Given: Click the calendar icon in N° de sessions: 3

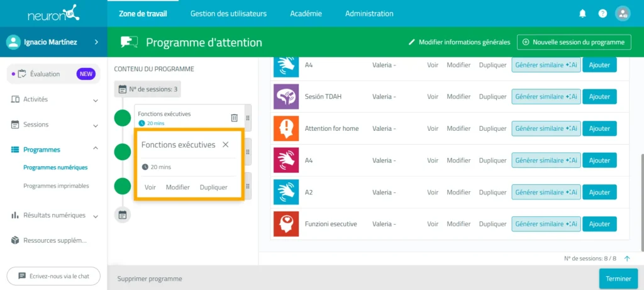Looking at the screenshot, I should pyautogui.click(x=122, y=89).
